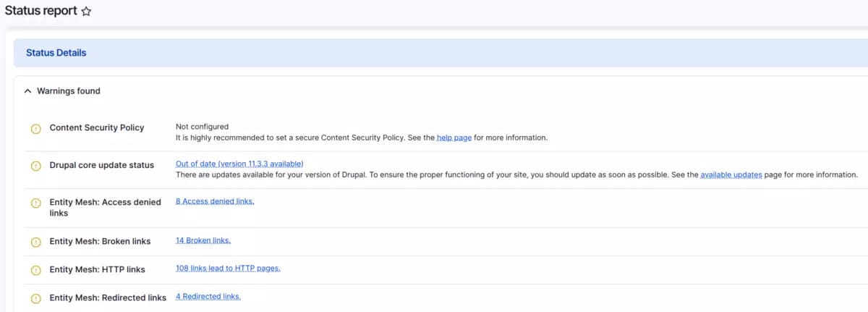The height and width of the screenshot is (312, 868).
Task: Click the Access denied links warning icon
Action: [35, 203]
